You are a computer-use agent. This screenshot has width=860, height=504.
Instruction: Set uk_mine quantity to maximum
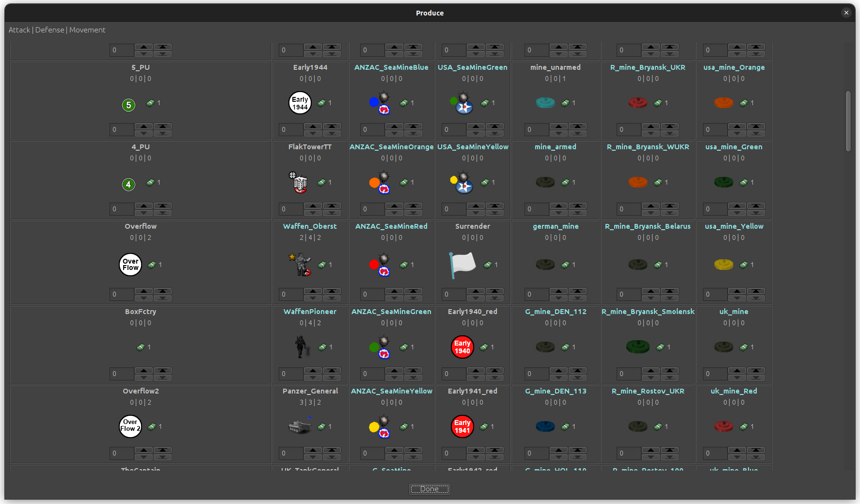tap(756, 370)
